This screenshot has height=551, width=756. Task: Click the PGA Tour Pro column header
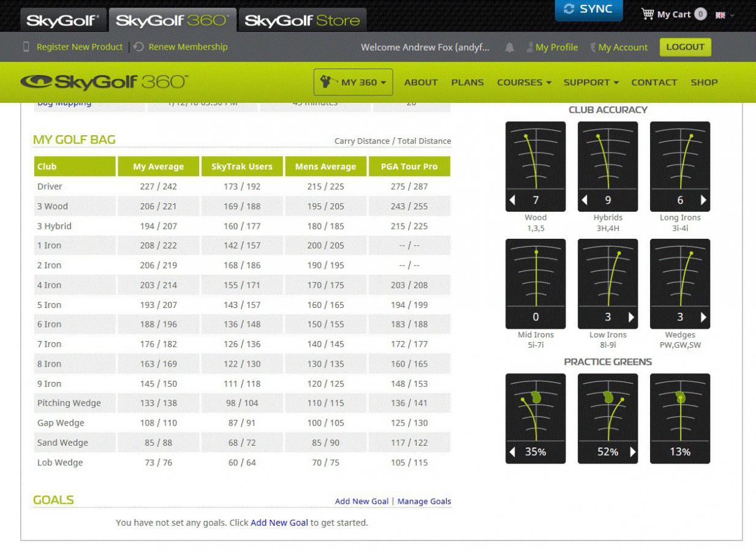pyautogui.click(x=409, y=167)
